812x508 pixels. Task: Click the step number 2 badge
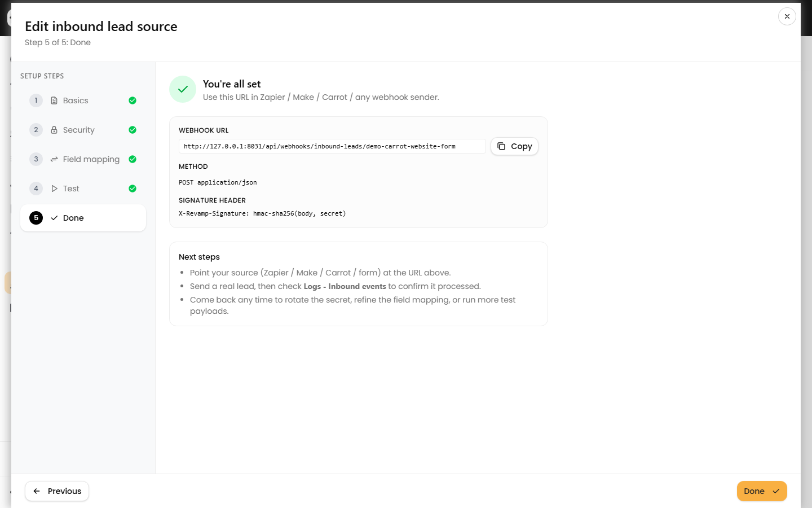(36, 130)
